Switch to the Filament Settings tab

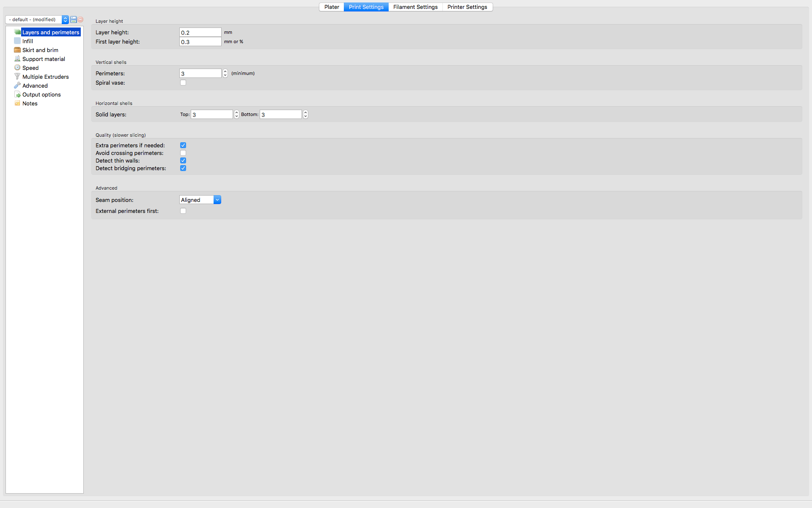coord(415,7)
